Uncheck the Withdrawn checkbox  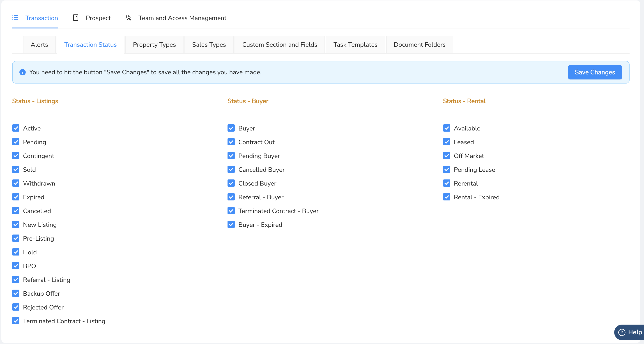coord(16,183)
